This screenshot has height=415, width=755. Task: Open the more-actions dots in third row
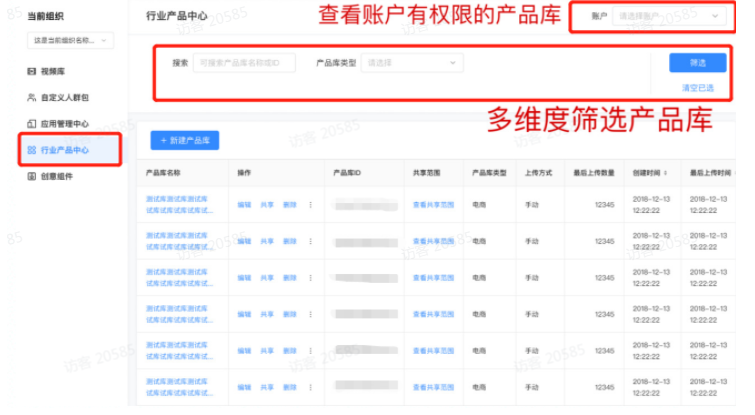pos(311,278)
